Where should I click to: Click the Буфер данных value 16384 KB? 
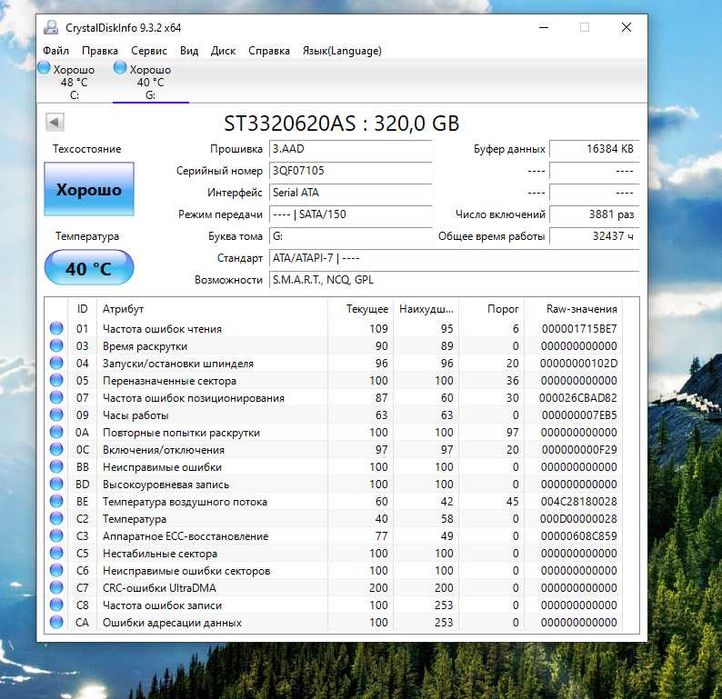(x=594, y=149)
